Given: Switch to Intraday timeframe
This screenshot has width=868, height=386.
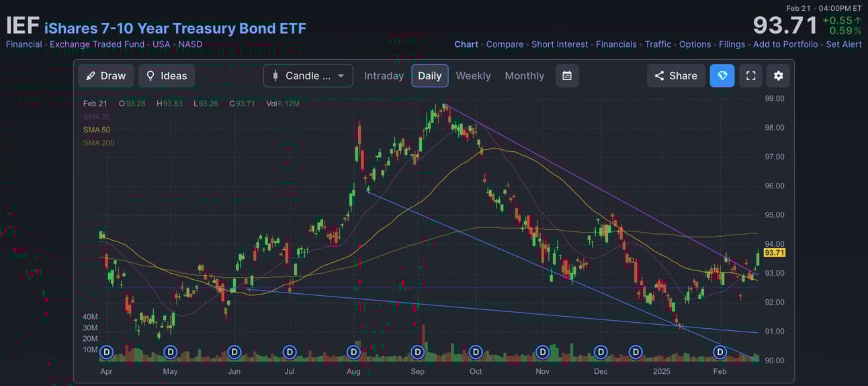Looking at the screenshot, I should tap(384, 76).
